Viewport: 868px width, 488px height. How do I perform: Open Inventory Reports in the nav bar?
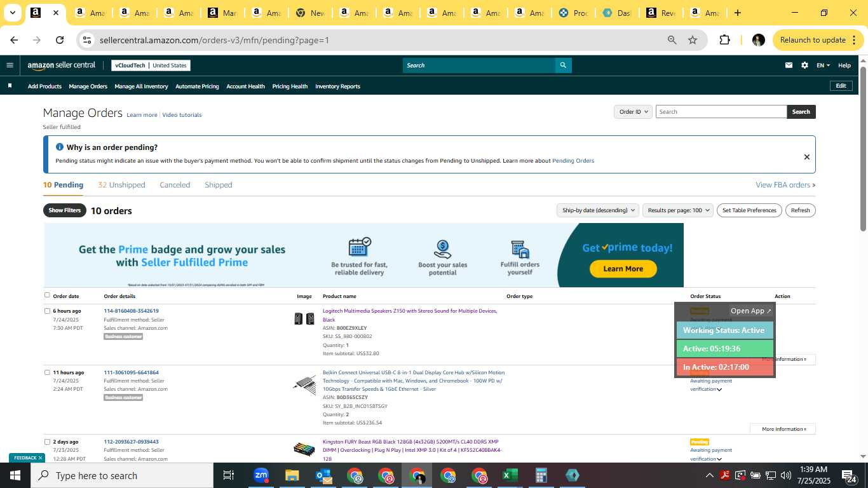click(337, 86)
